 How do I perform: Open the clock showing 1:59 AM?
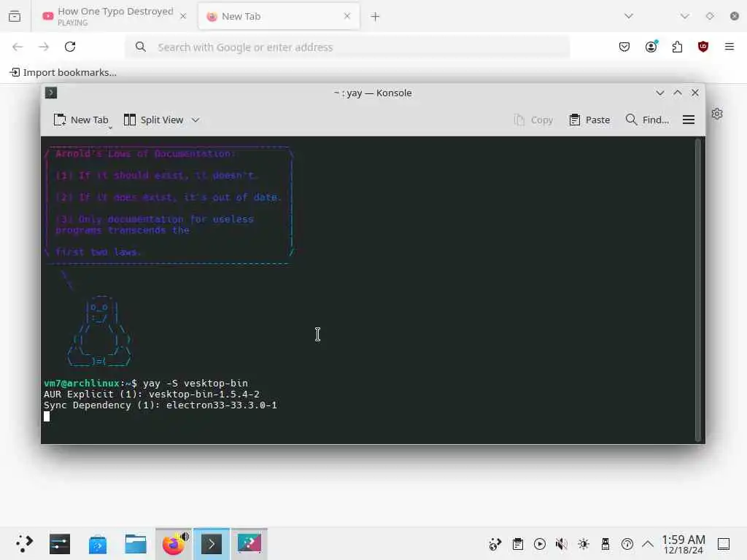tap(684, 544)
